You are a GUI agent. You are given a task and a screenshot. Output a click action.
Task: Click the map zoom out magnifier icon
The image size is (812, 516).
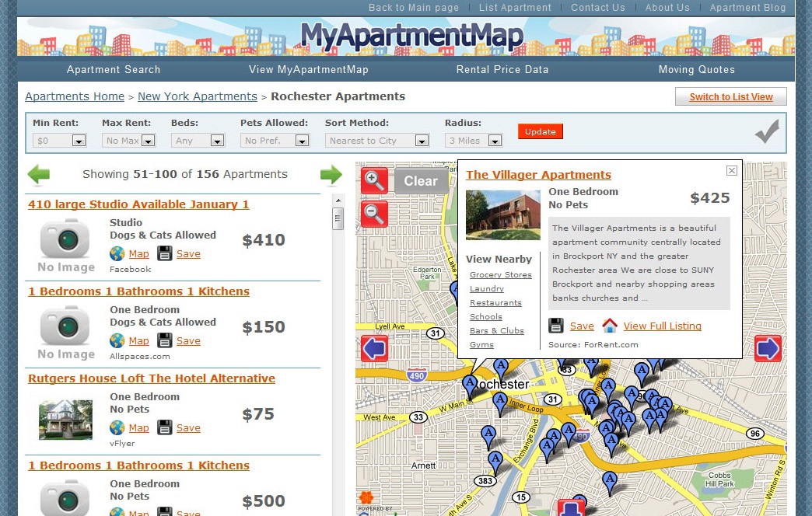(374, 214)
